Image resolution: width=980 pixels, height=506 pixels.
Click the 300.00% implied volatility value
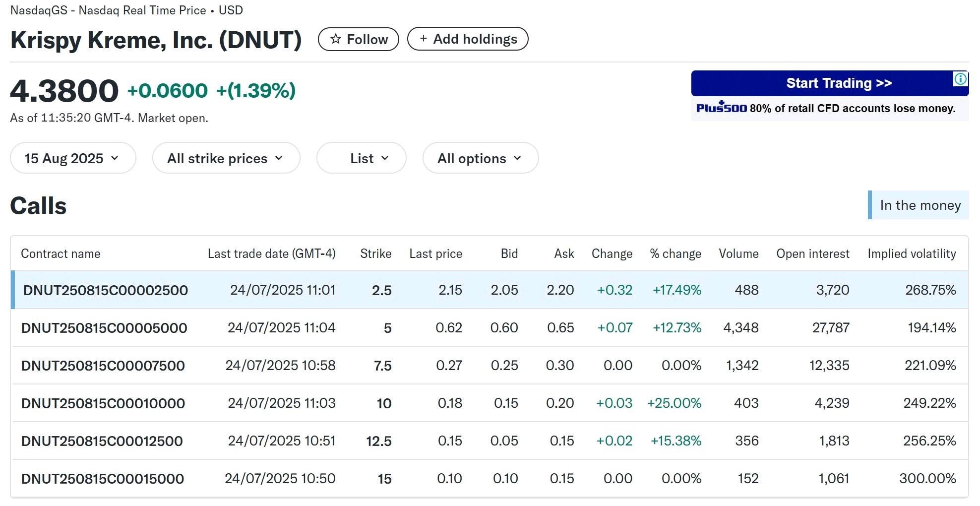coord(928,479)
